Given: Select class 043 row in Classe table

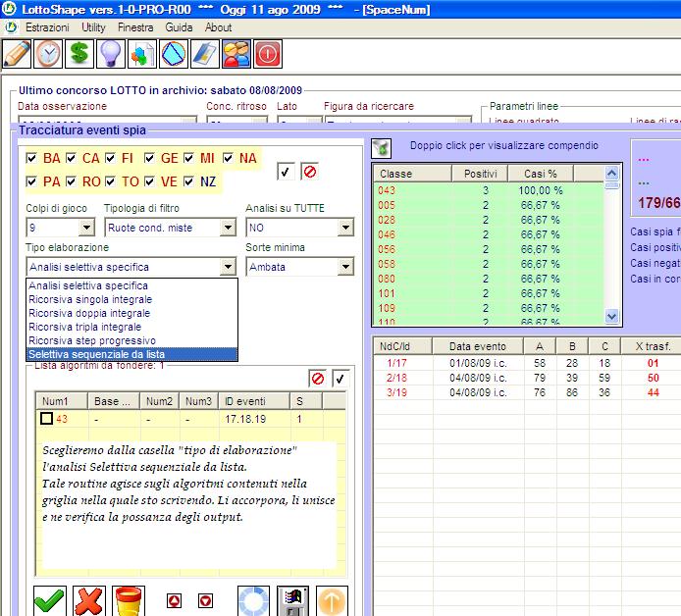Looking at the screenshot, I should click(489, 190).
